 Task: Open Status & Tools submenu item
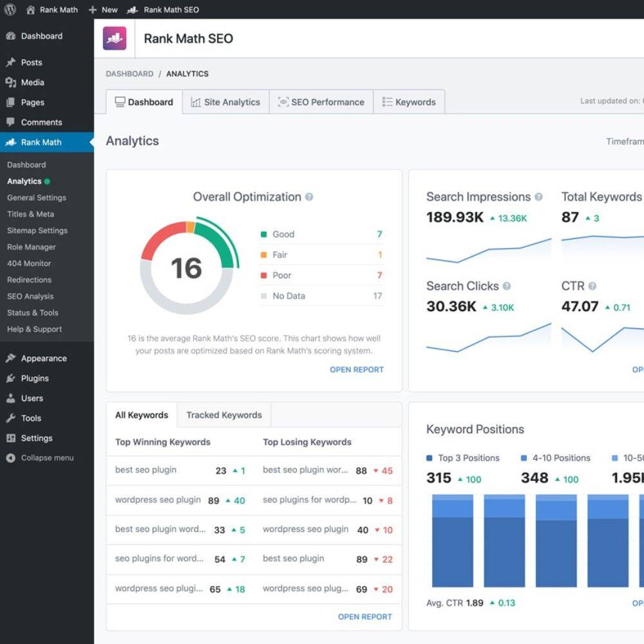(x=33, y=312)
